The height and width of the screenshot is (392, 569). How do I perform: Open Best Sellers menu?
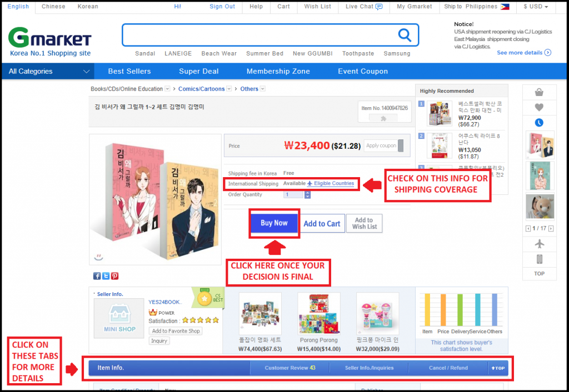click(129, 71)
